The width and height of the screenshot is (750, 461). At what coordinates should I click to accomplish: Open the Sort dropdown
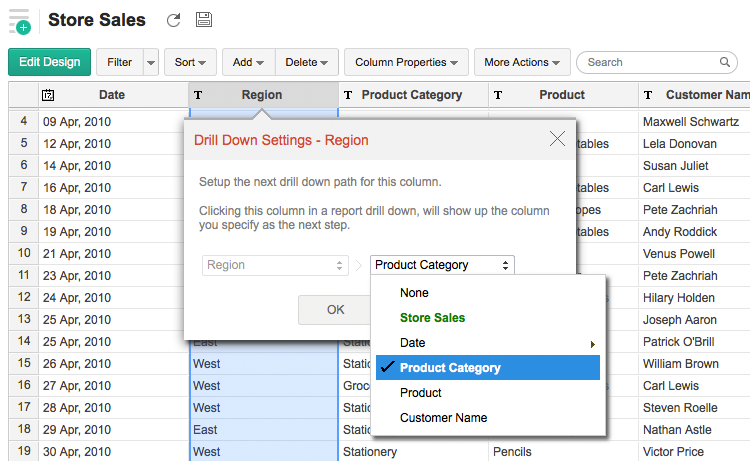[190, 62]
